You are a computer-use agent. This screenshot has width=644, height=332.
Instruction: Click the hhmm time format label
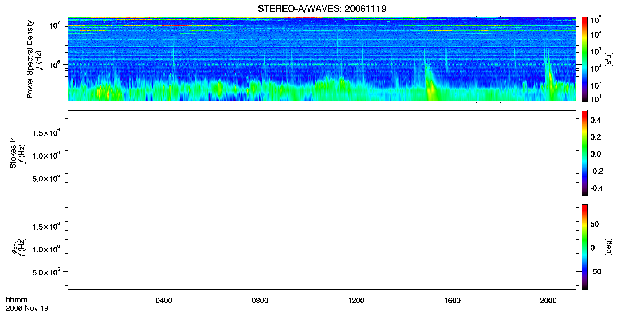(17, 300)
